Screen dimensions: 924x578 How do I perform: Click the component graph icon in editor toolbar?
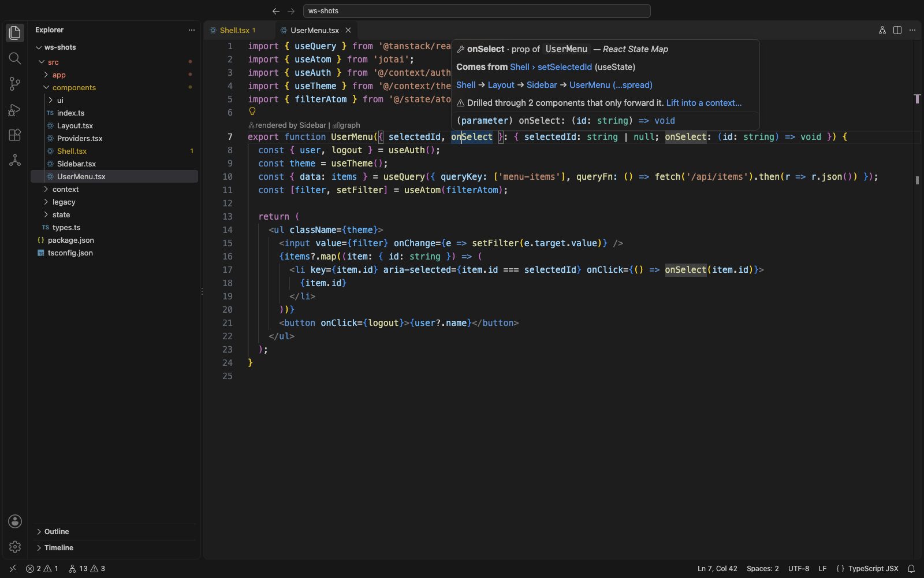pyautogui.click(x=882, y=30)
